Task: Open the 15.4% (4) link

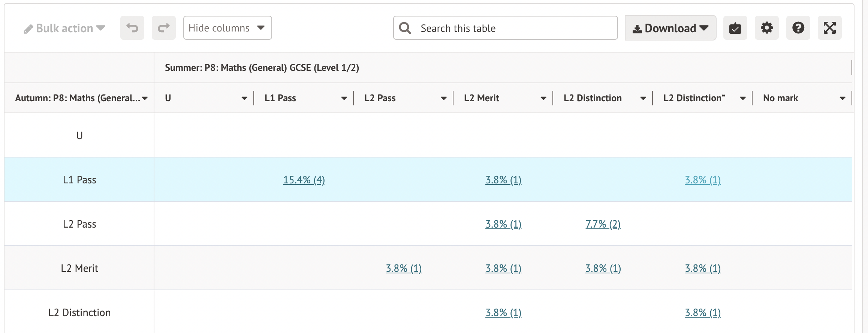Action: tap(304, 180)
